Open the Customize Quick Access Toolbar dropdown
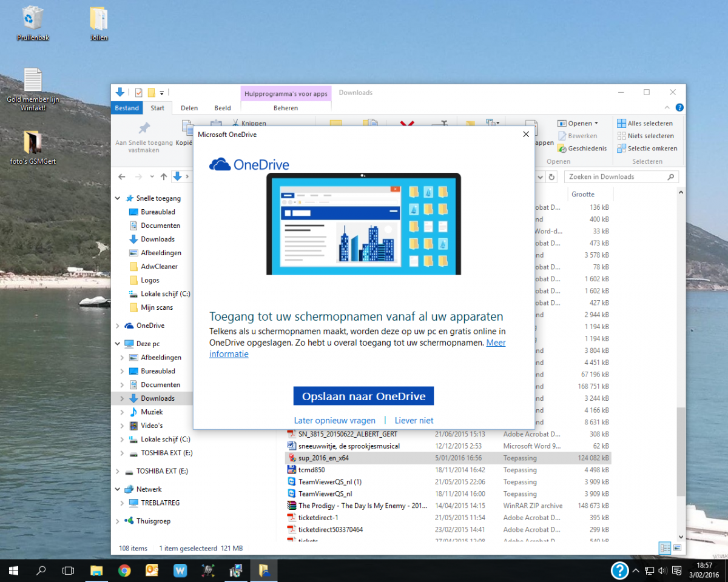 tap(161, 93)
